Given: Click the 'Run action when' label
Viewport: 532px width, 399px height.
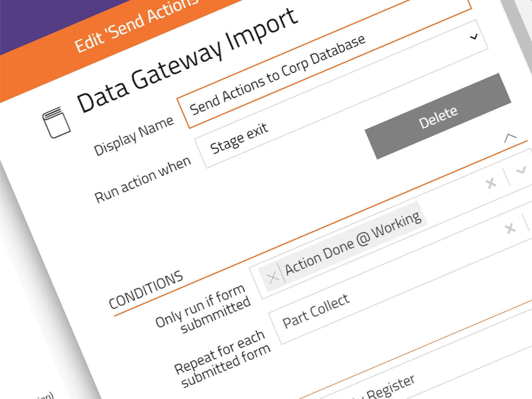Looking at the screenshot, I should click(x=143, y=179).
